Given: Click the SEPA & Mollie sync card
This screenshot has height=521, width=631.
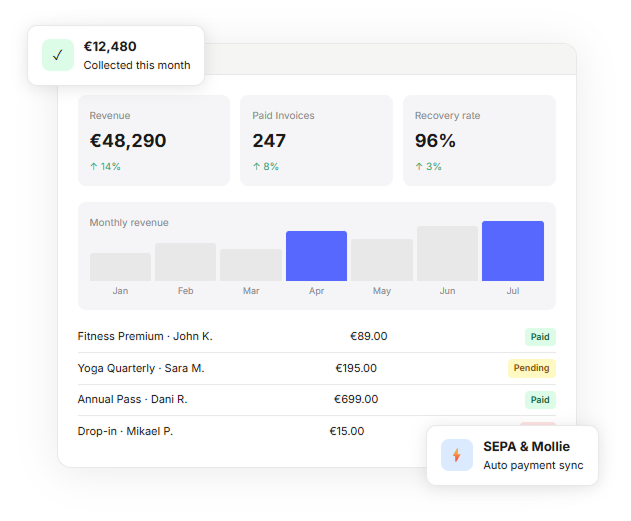Looking at the screenshot, I should (x=512, y=456).
